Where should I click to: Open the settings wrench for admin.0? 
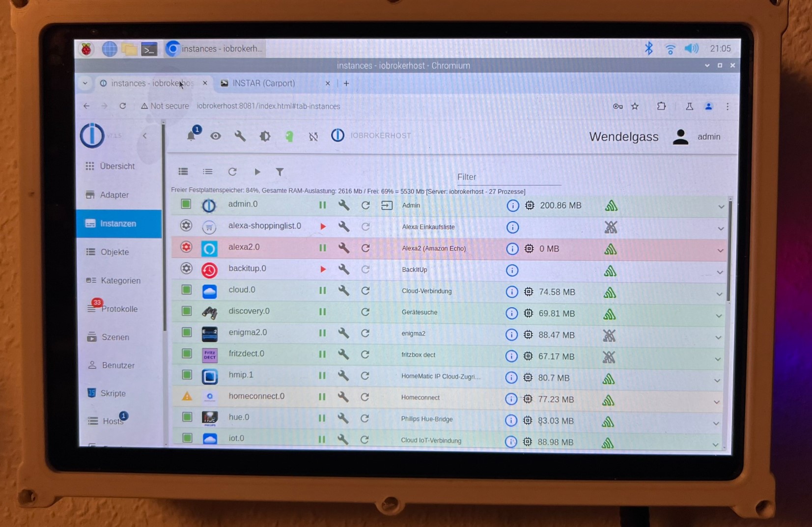tap(344, 205)
